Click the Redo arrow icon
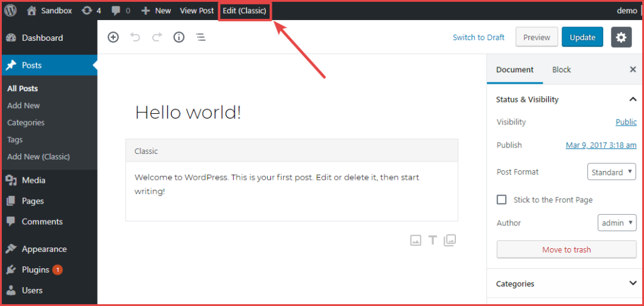Image resolution: width=644 pixels, height=306 pixels. (157, 37)
